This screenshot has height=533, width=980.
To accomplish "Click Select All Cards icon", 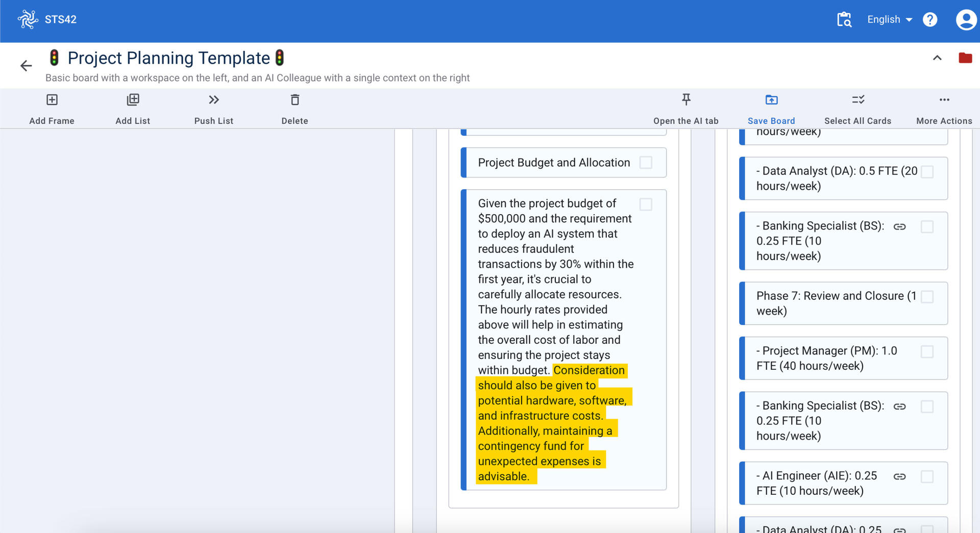I will tap(857, 100).
